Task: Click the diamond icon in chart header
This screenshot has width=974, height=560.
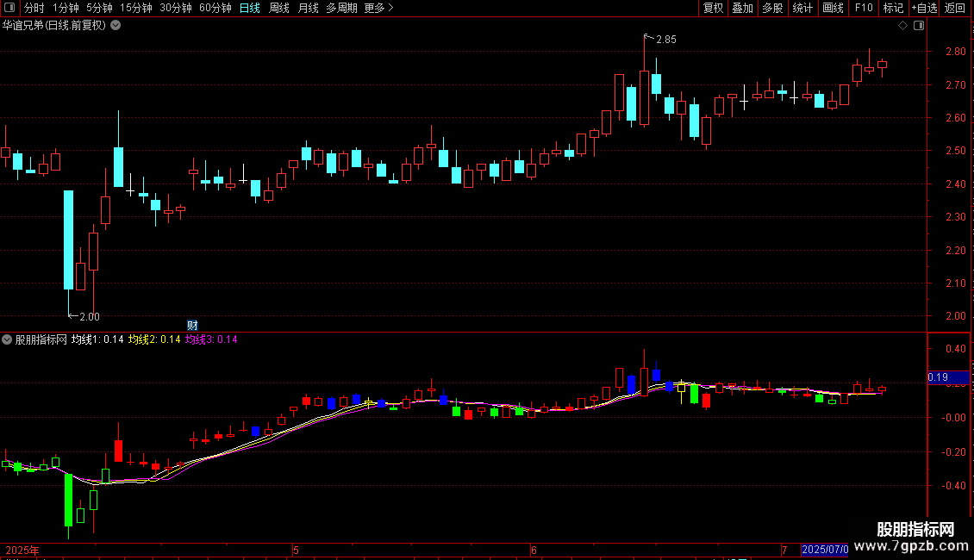Action: point(902,26)
